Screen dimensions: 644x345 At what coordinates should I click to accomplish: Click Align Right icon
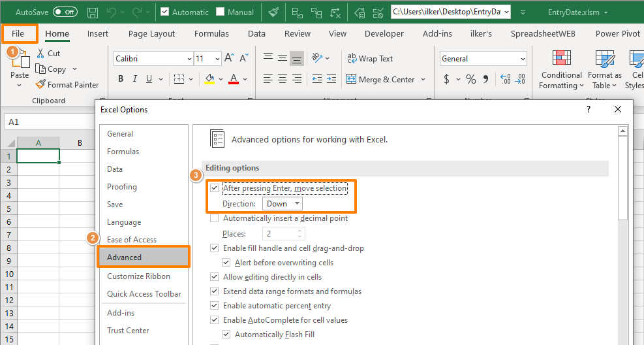296,78
